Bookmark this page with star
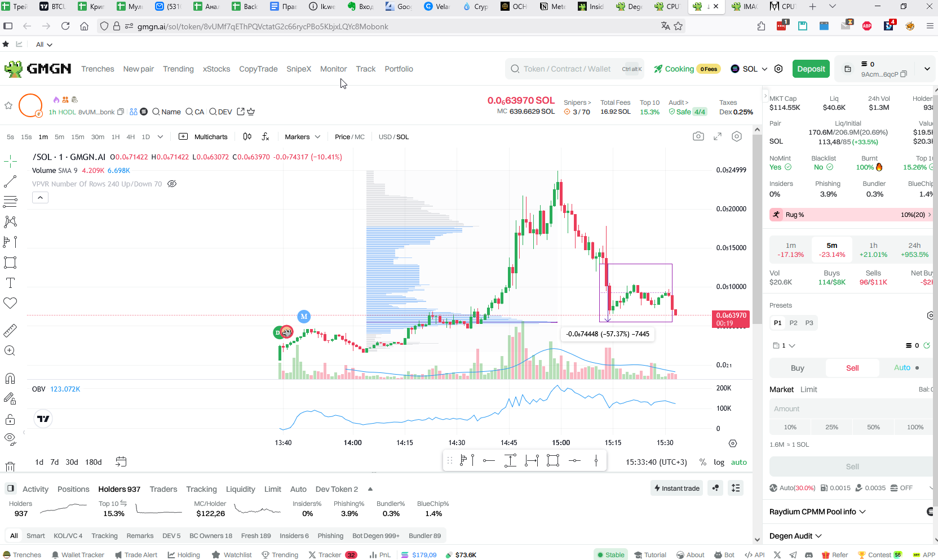The height and width of the screenshot is (560, 938). tap(678, 26)
